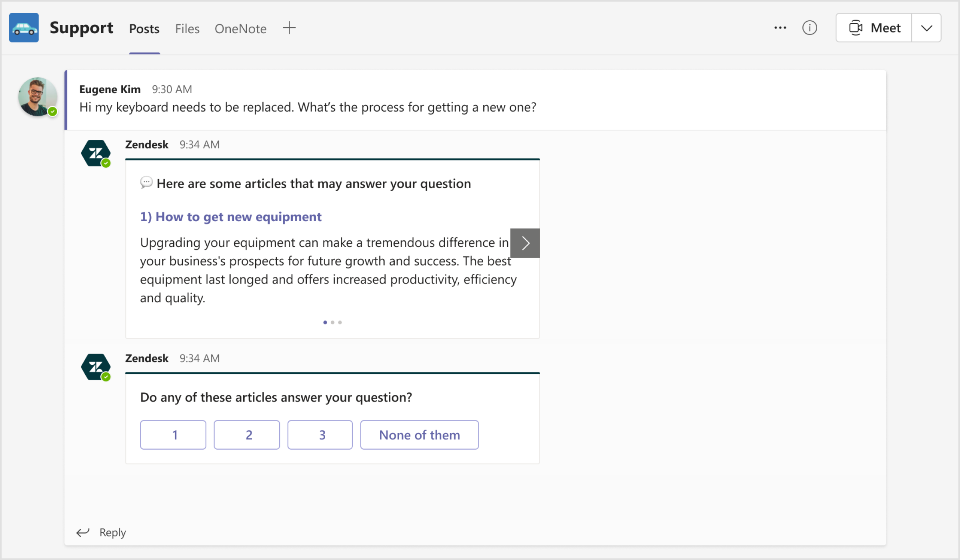This screenshot has width=960, height=560.
Task: Open the channel information panel
Action: [x=810, y=27]
